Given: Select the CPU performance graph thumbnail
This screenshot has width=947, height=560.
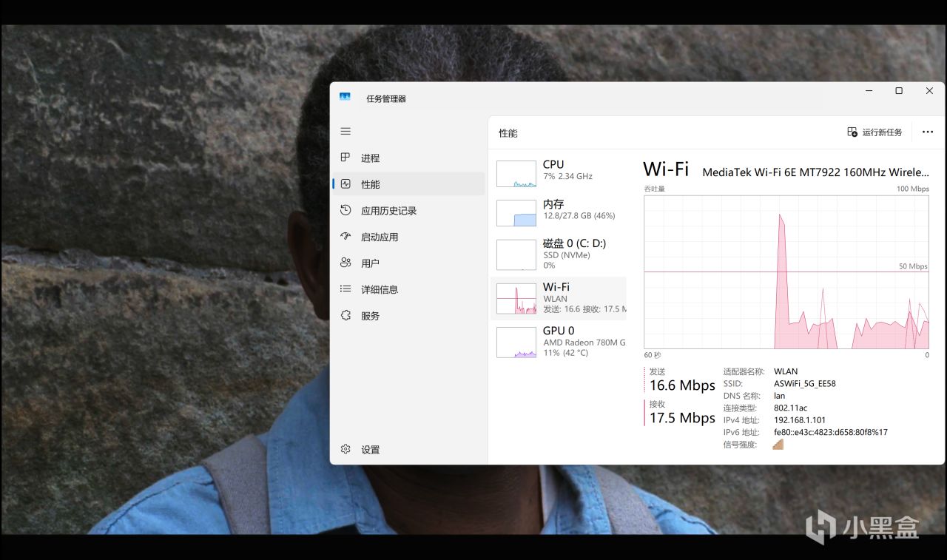Looking at the screenshot, I should pos(516,174).
